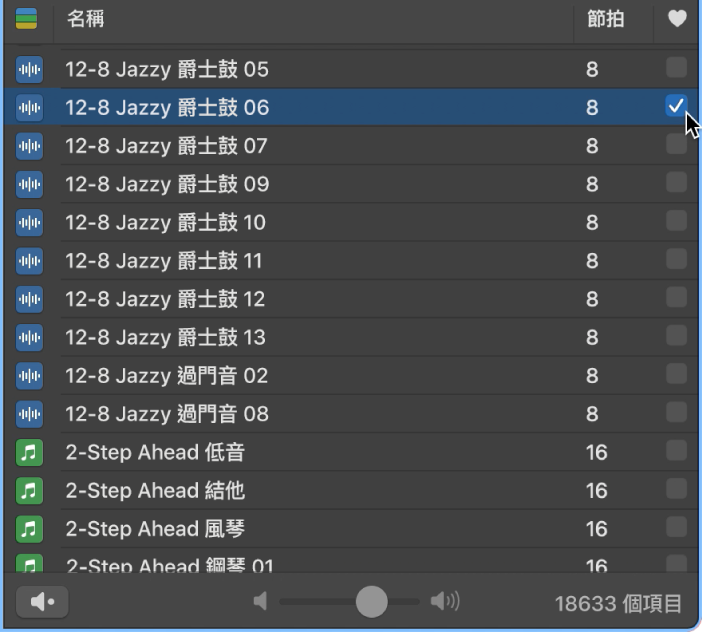
Task: Click the audio loop icon for 爵士鼓 06
Action: (30, 107)
